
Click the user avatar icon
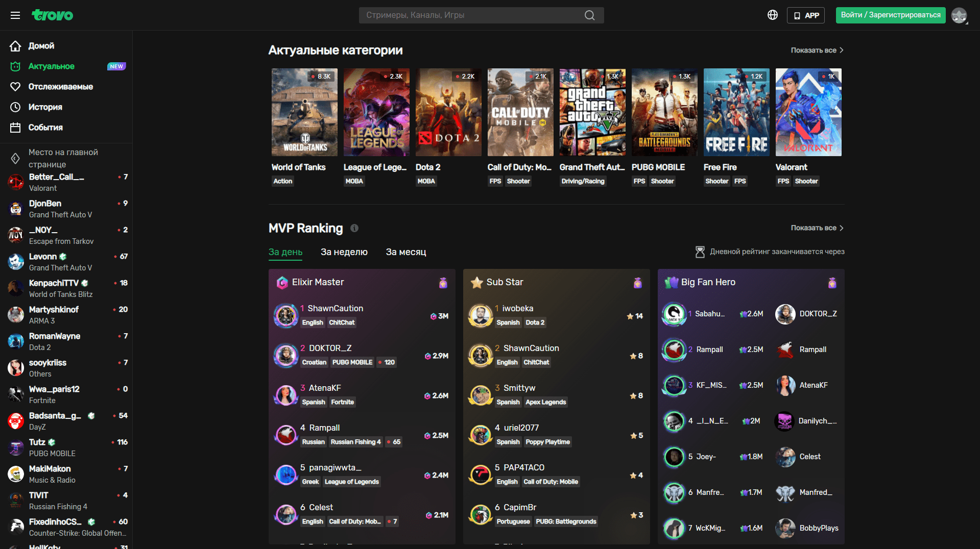[959, 15]
